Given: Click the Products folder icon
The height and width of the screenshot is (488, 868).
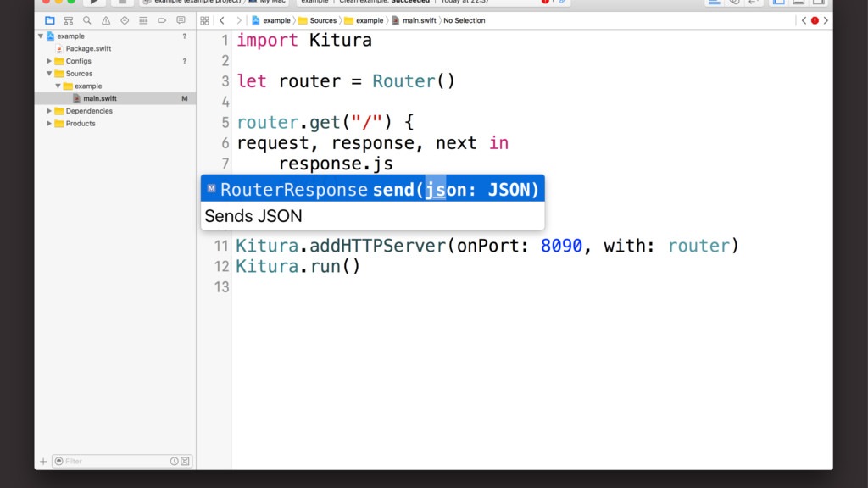Looking at the screenshot, I should (59, 124).
